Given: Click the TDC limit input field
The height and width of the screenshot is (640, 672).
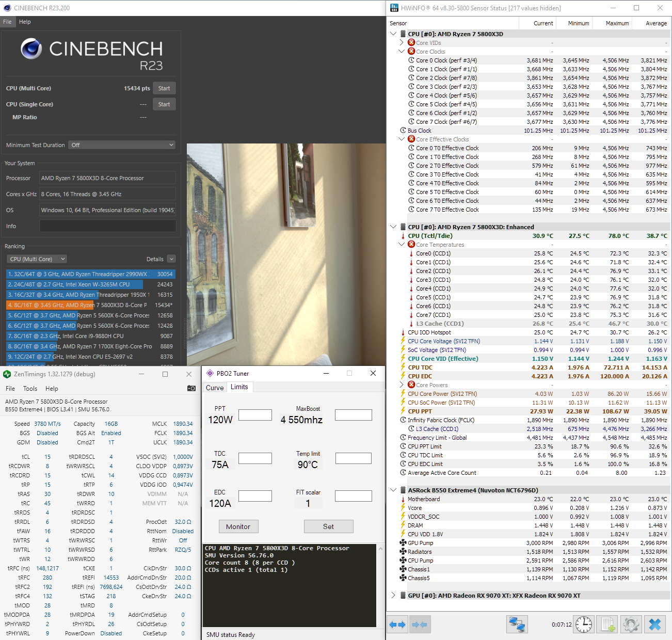Looking at the screenshot, I should tap(255, 458).
